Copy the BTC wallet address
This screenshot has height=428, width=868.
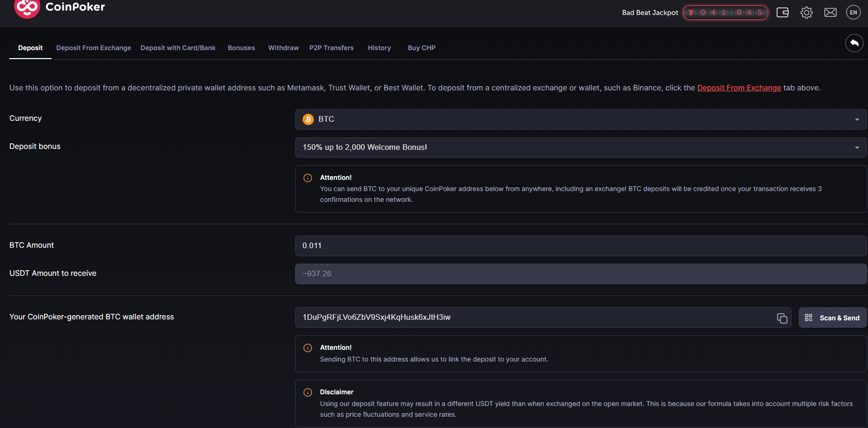point(782,318)
